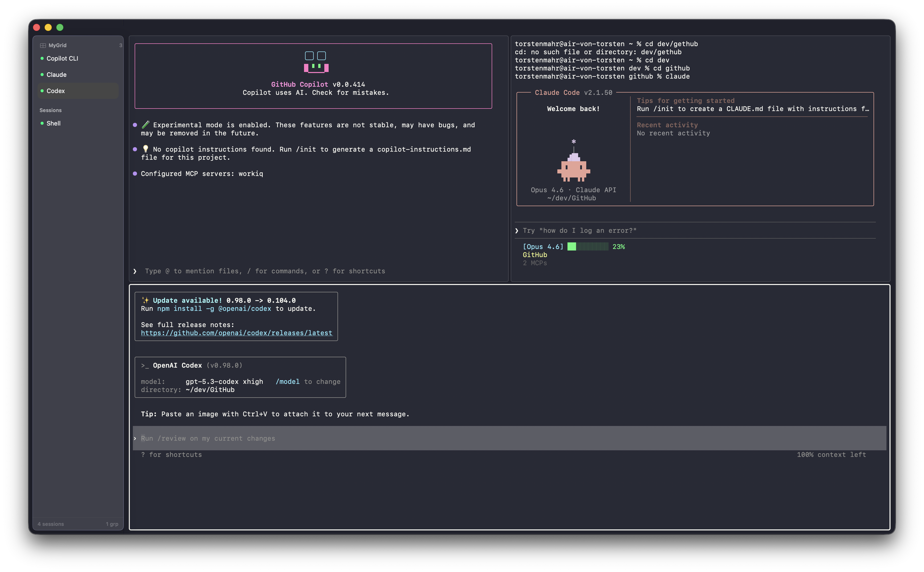The height and width of the screenshot is (572, 924).
Task: Open the Codex release notes link
Action: [x=236, y=333]
